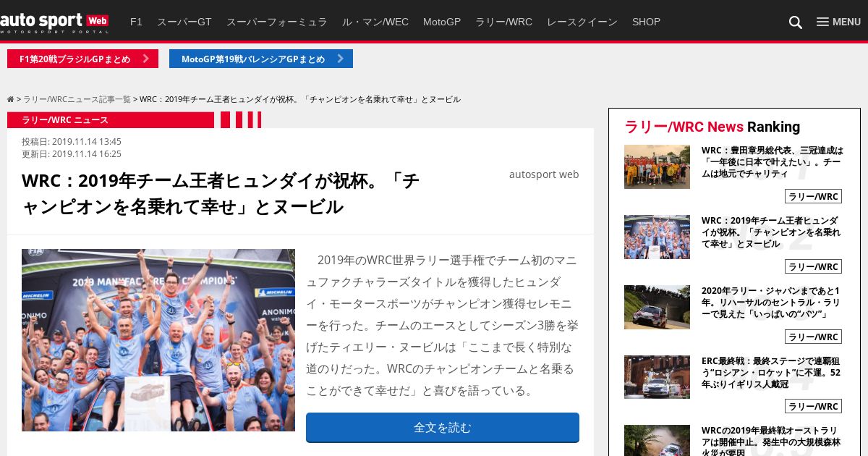
Task: Open the F1 menu item
Action: (136, 22)
